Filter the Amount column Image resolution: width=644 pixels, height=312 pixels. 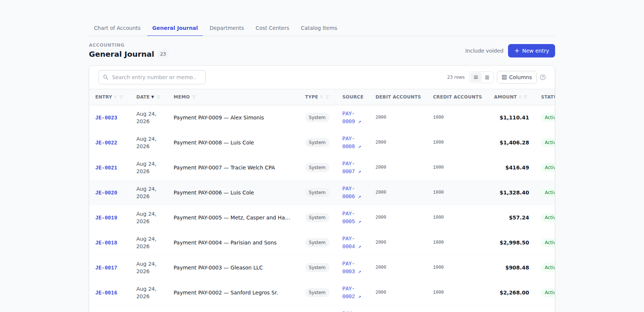click(x=526, y=97)
